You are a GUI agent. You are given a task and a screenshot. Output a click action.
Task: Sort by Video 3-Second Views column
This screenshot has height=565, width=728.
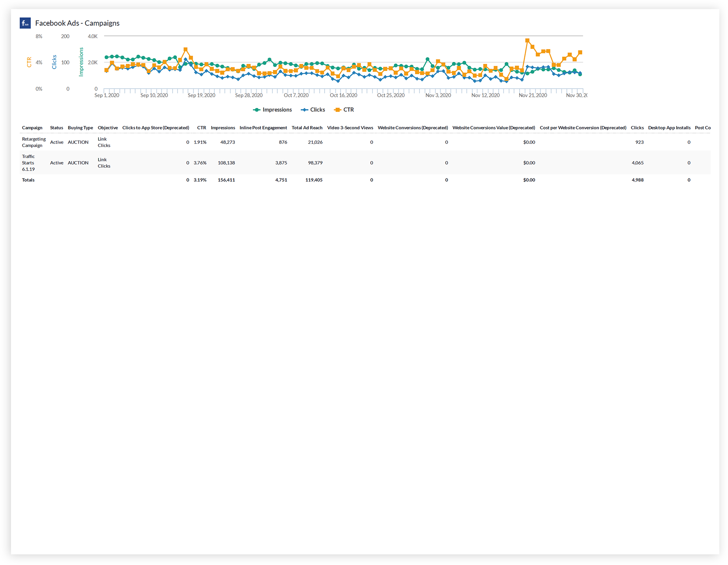point(350,128)
